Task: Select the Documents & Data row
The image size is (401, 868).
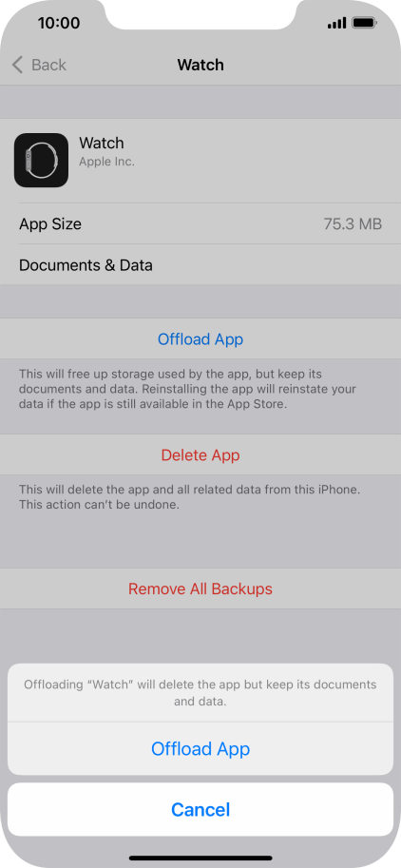Action: pos(200,264)
